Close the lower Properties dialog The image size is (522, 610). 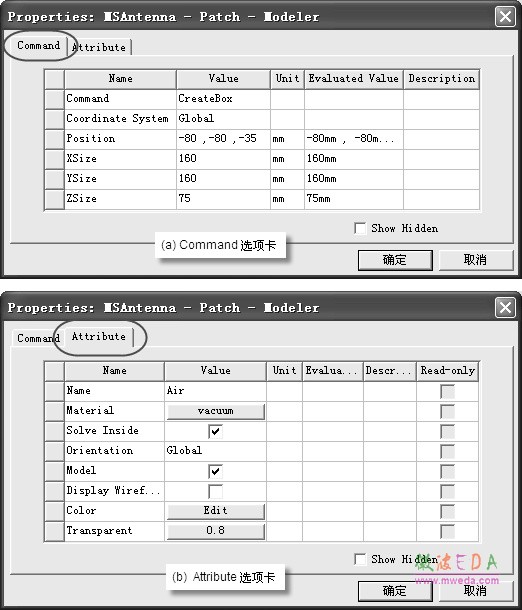(505, 308)
